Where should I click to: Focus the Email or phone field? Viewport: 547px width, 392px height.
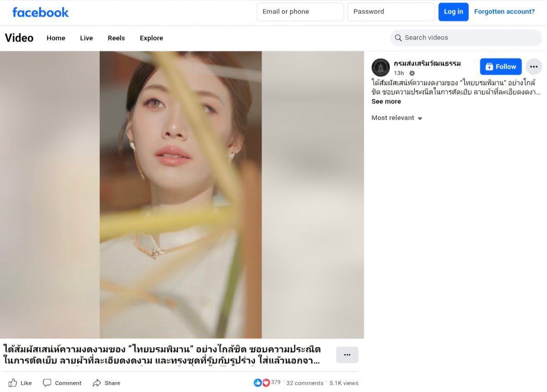(300, 12)
